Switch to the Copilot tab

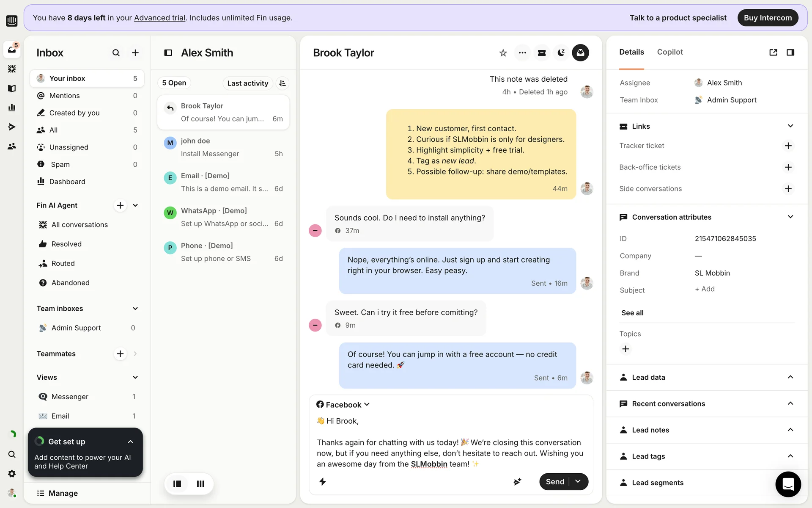tap(669, 52)
